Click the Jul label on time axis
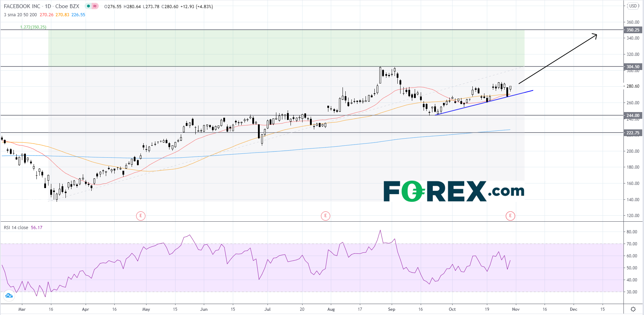The height and width of the screenshot is (315, 644). pyautogui.click(x=268, y=309)
